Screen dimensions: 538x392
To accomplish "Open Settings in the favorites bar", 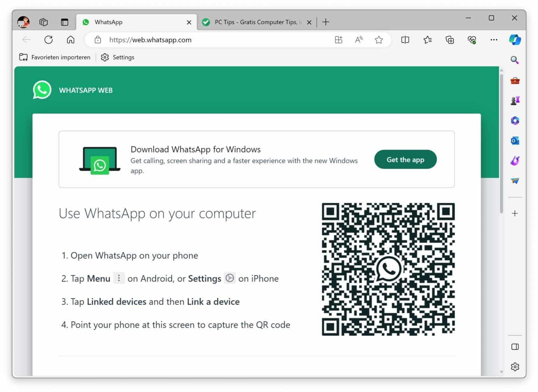I will click(117, 57).
